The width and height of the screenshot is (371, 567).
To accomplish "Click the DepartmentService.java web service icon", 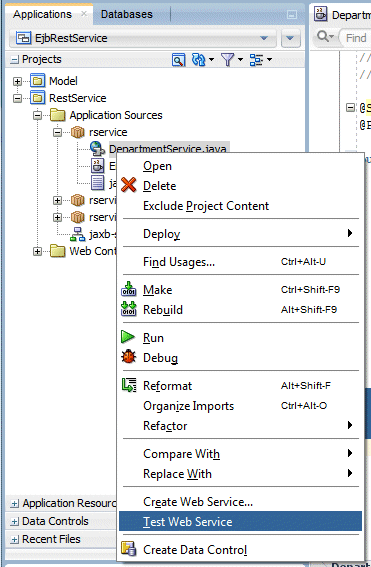I will click(x=98, y=149).
